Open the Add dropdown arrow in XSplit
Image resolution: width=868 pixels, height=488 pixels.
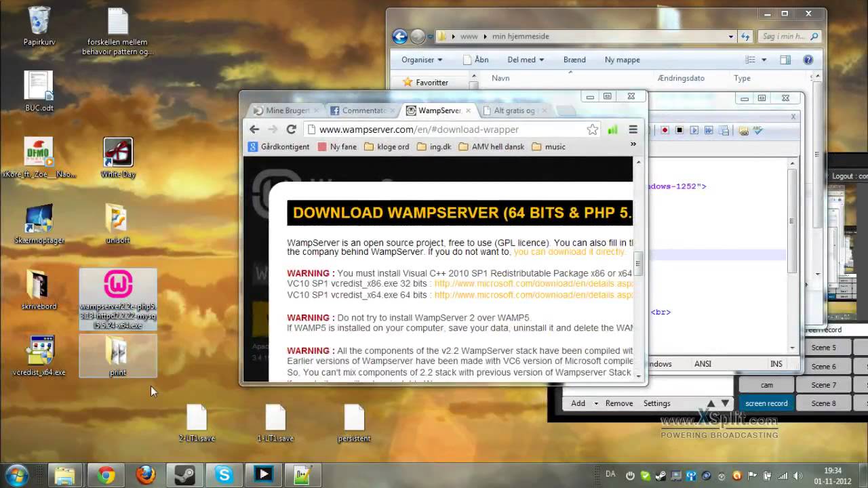pos(596,403)
